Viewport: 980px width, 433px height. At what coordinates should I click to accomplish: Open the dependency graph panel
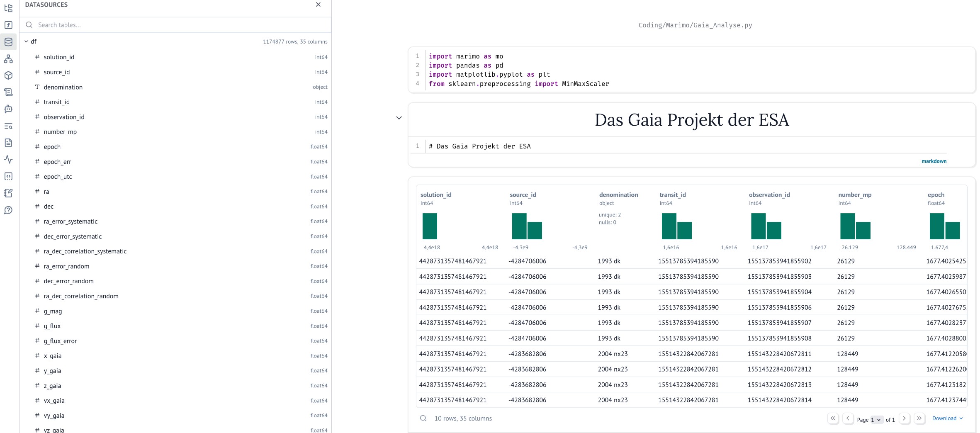click(8, 59)
